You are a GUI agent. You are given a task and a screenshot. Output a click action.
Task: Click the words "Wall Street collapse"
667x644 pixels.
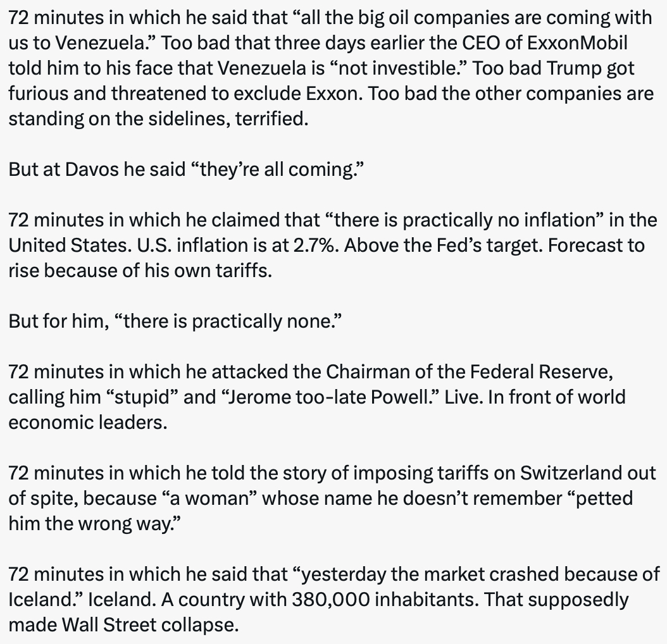pos(150,625)
